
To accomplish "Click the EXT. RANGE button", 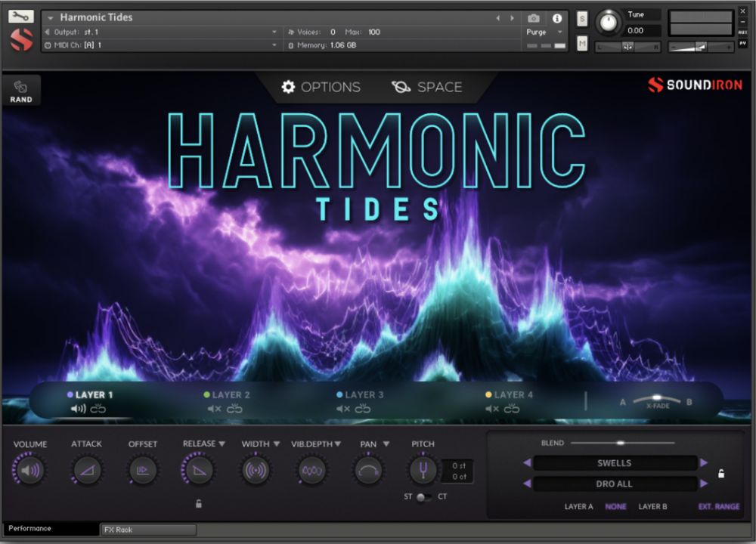I will tap(718, 507).
